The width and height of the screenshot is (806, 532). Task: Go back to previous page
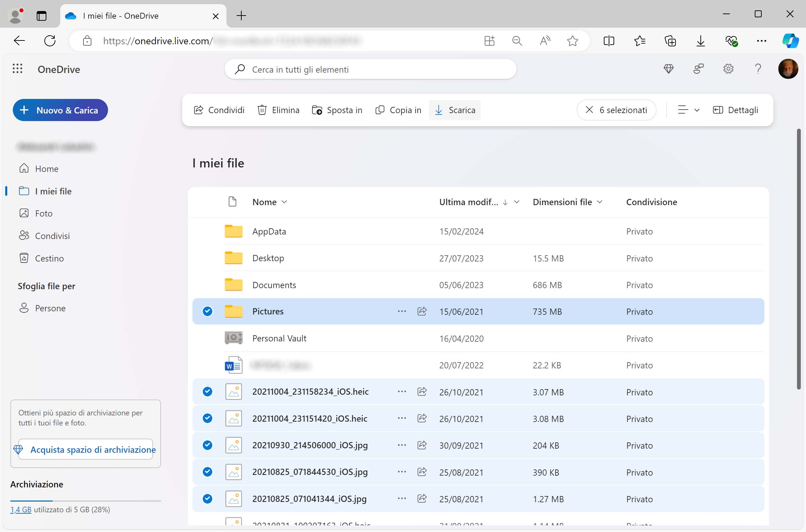point(19,41)
